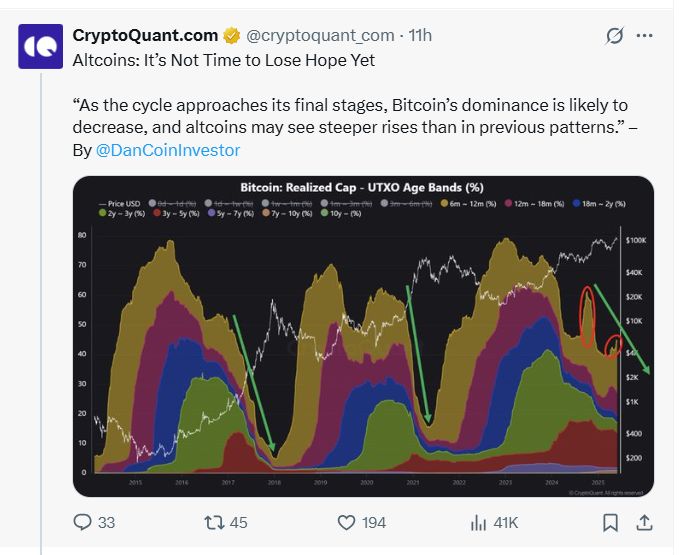Open the CryptoQuant.com display name
Image resolution: width=679 pixels, height=555 pixels.
(146, 36)
